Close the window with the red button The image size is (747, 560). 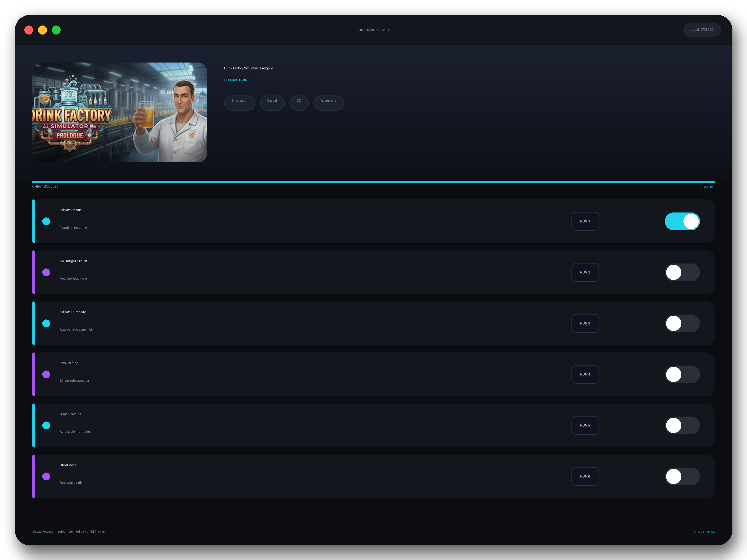[x=29, y=30]
